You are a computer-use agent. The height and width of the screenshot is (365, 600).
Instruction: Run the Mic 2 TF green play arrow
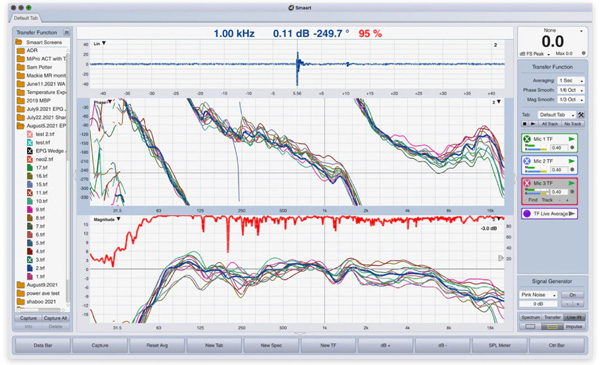click(572, 161)
